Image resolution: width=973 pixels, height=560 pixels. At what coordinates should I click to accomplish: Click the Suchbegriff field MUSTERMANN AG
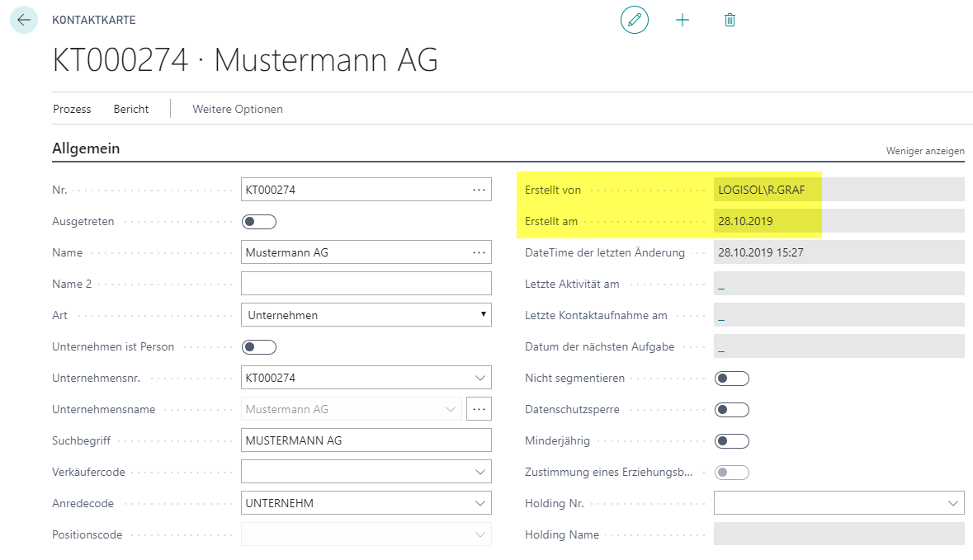point(366,440)
